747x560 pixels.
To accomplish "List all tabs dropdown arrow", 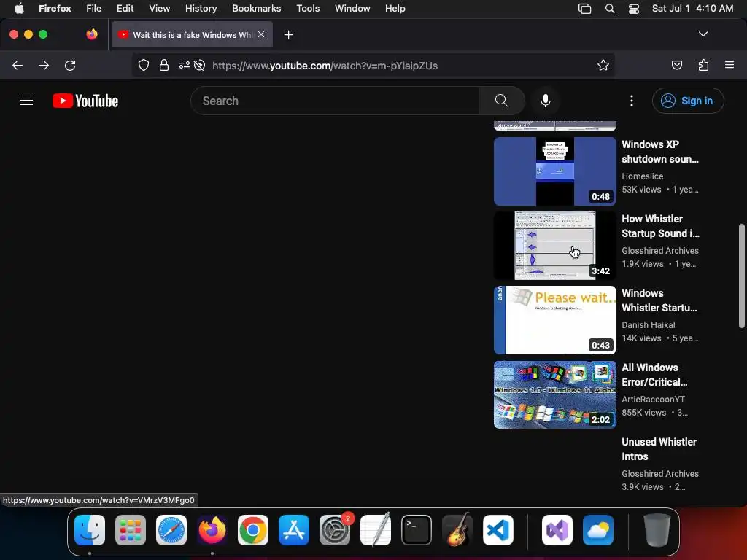I will click(703, 34).
